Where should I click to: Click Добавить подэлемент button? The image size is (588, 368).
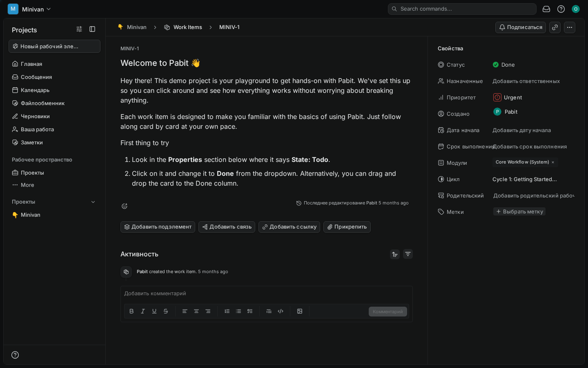(158, 227)
